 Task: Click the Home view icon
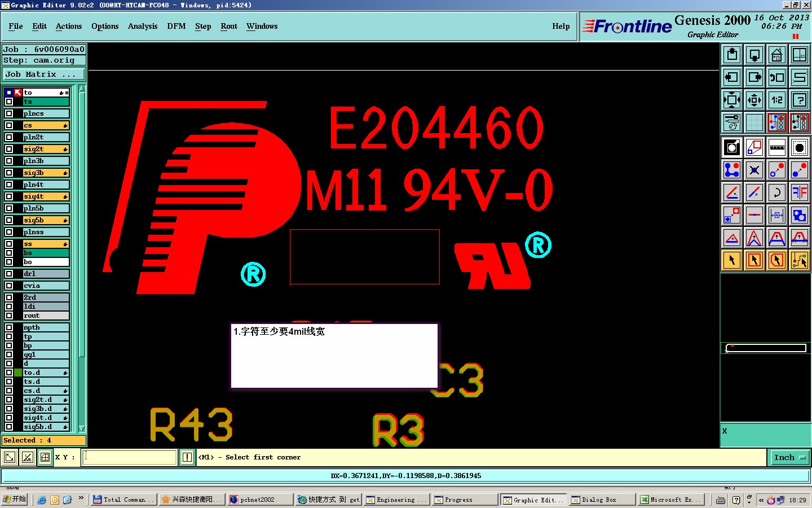777,55
